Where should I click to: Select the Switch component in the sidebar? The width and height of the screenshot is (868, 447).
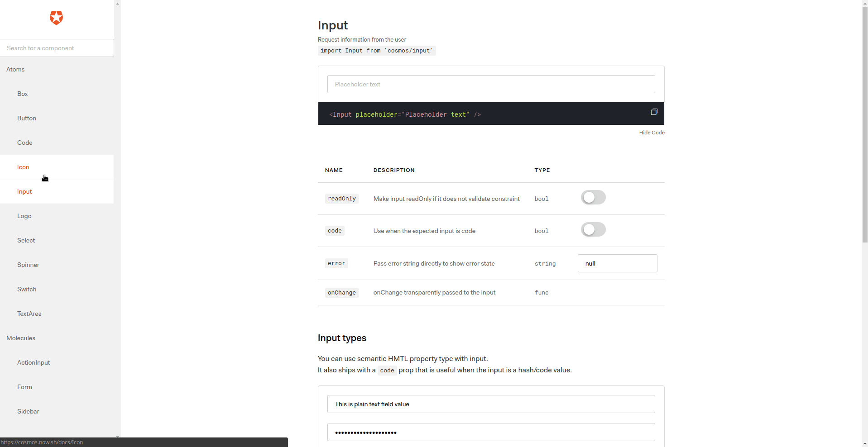click(26, 289)
